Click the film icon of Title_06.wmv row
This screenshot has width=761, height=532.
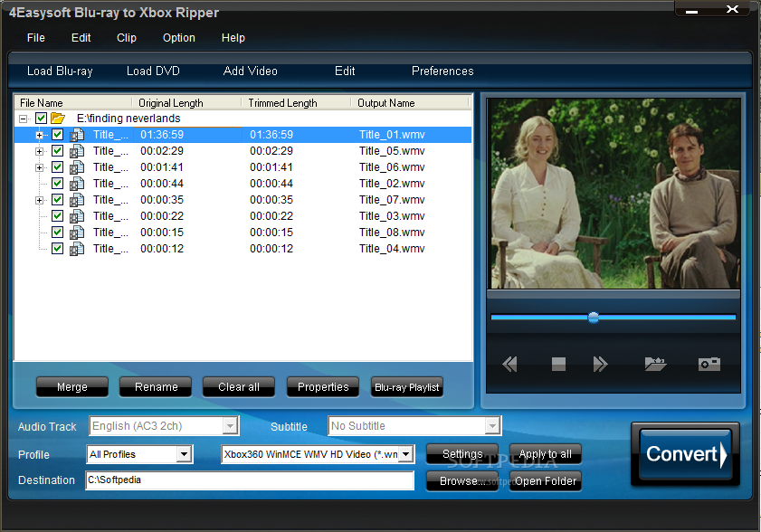tap(77, 167)
